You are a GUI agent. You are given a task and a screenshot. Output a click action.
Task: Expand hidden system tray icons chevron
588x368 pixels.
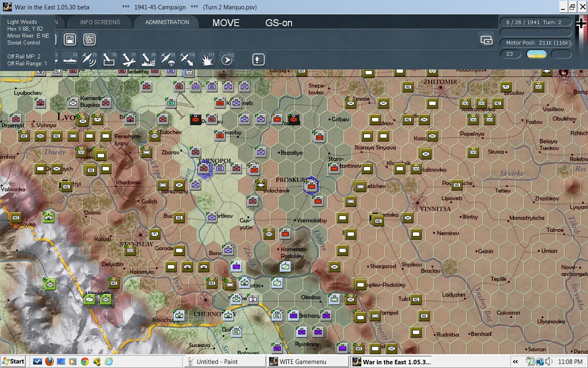[515, 361]
